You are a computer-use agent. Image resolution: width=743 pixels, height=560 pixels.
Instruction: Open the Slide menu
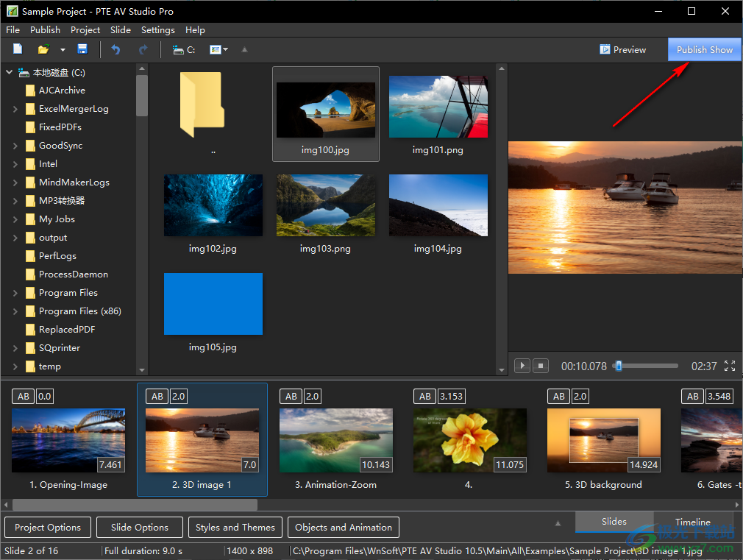121,30
